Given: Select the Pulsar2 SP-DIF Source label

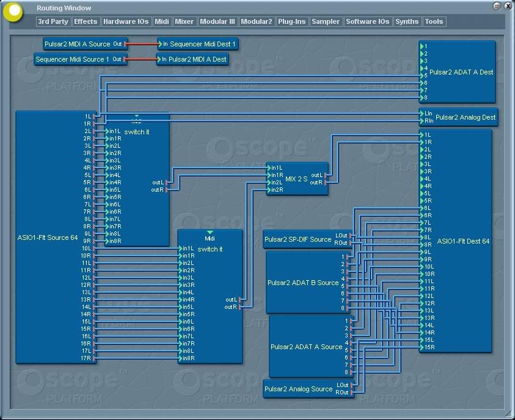Looking at the screenshot, I should 298,239.
